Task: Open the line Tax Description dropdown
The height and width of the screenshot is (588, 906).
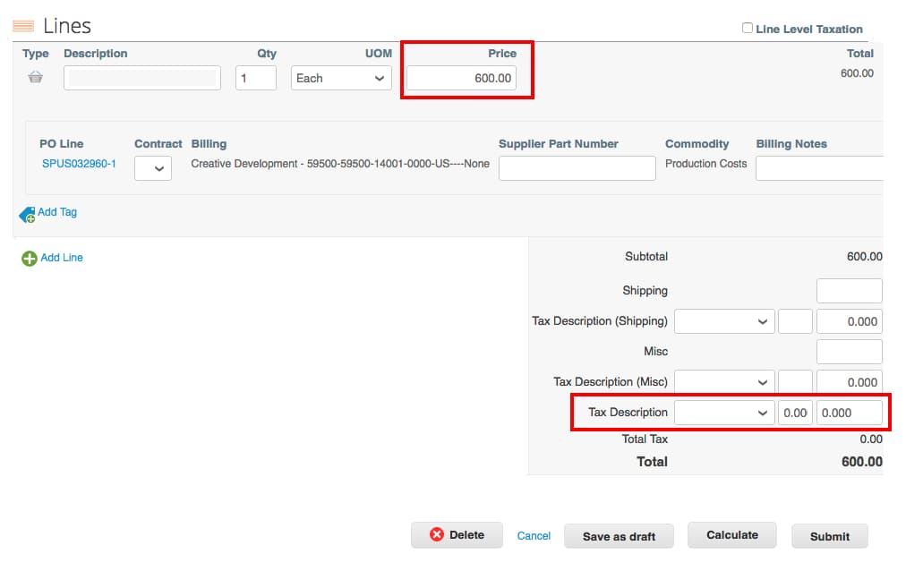Action: 723,412
